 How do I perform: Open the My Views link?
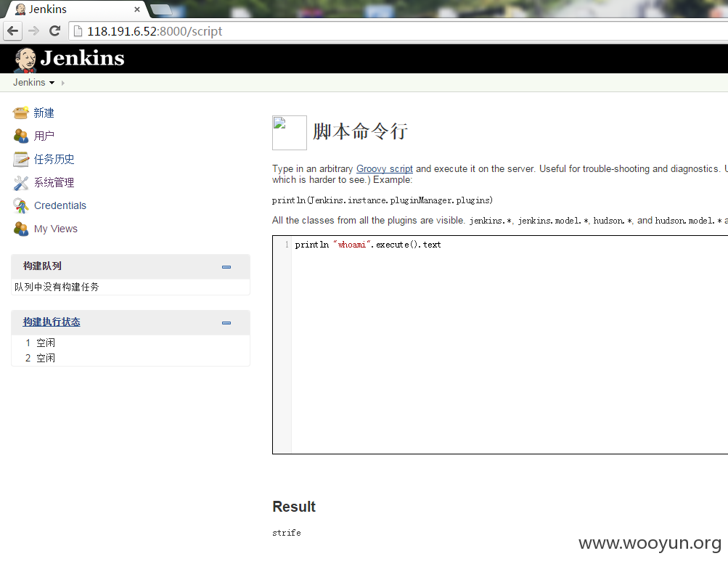click(56, 229)
